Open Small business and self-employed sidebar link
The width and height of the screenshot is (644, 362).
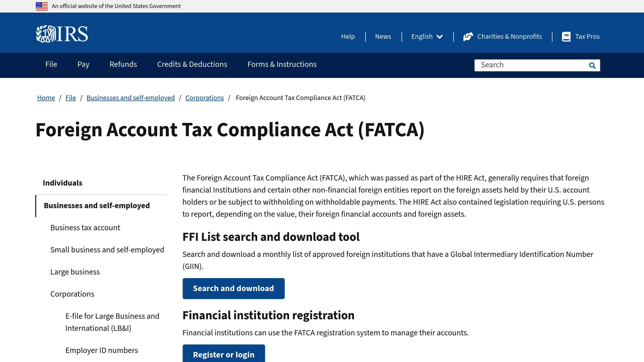click(107, 250)
